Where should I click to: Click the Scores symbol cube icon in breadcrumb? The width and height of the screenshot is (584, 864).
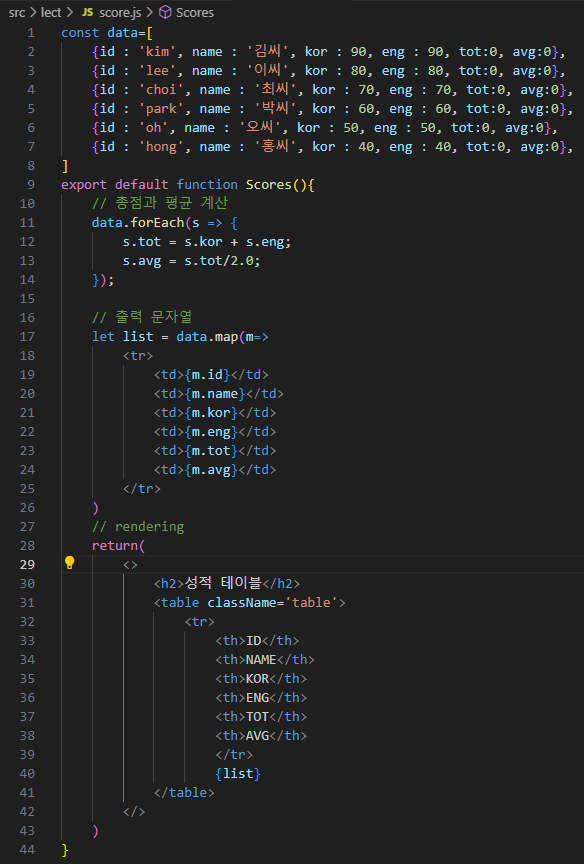pyautogui.click(x=165, y=12)
